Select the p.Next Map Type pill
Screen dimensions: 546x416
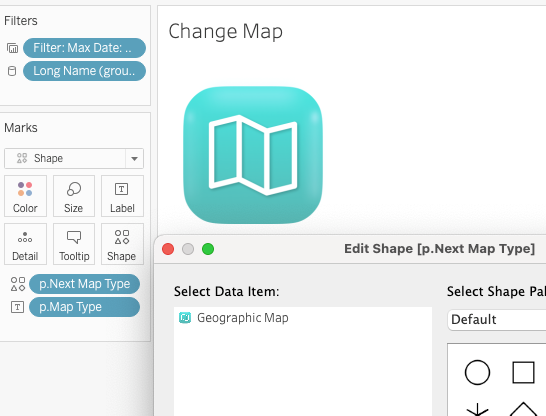[85, 284]
